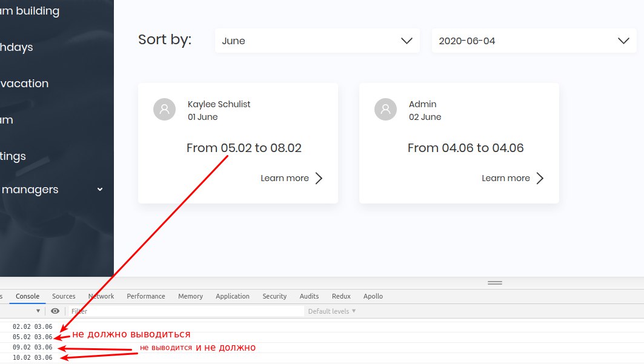Click console log line 10.02 03.06
Viewport: 644px width, 364px height.
pos(33,357)
